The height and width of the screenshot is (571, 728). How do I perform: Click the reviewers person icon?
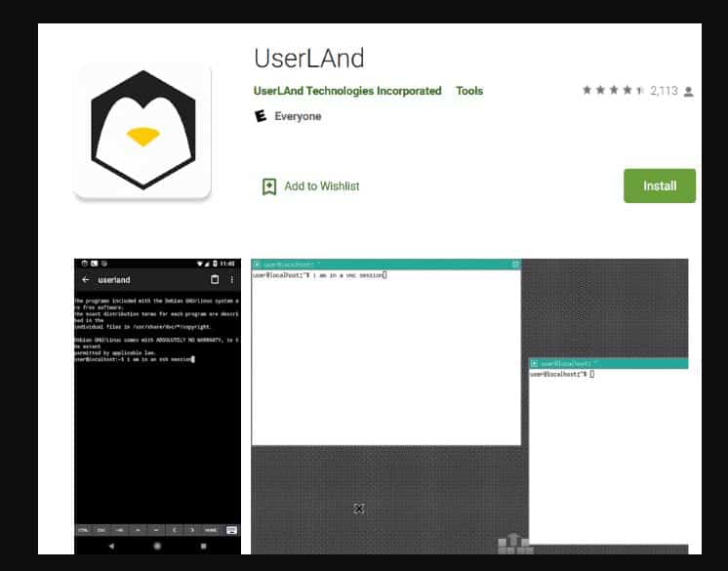(689, 92)
